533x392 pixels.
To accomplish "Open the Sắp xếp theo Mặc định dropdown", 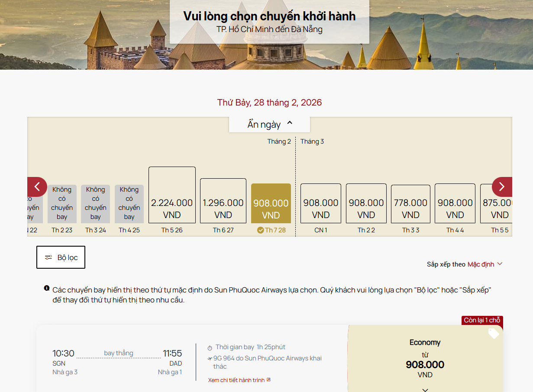I will [x=485, y=264].
